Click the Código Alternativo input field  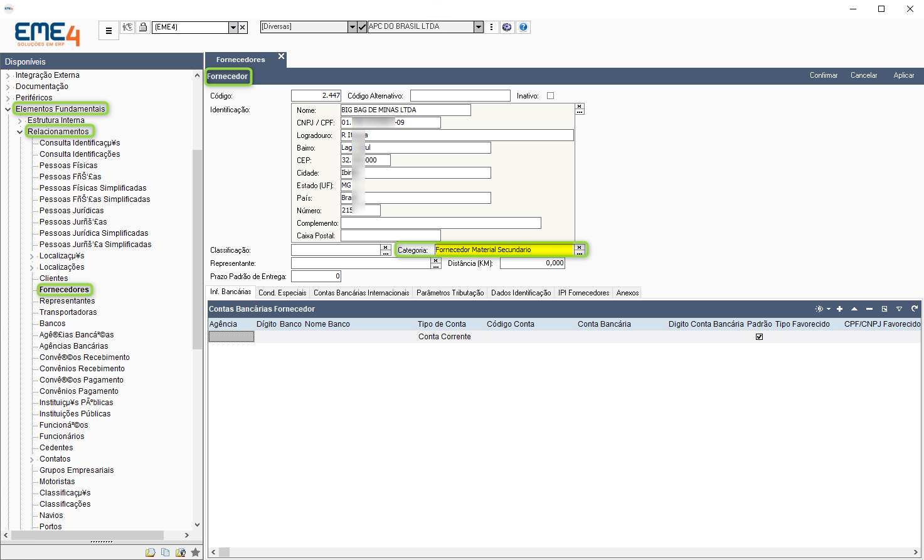[x=460, y=96]
